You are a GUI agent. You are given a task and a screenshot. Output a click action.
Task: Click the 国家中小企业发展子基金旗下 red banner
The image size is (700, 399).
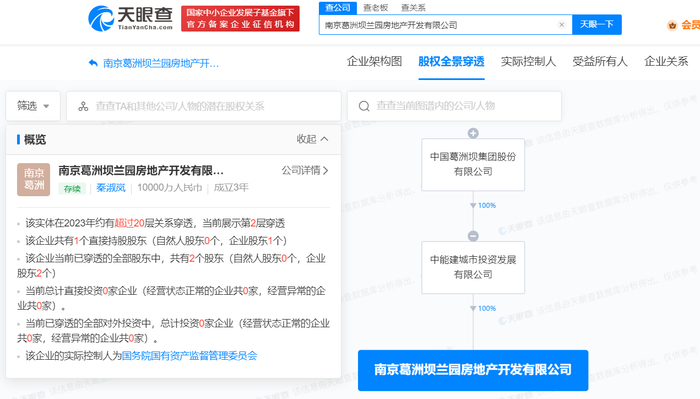[x=240, y=18]
